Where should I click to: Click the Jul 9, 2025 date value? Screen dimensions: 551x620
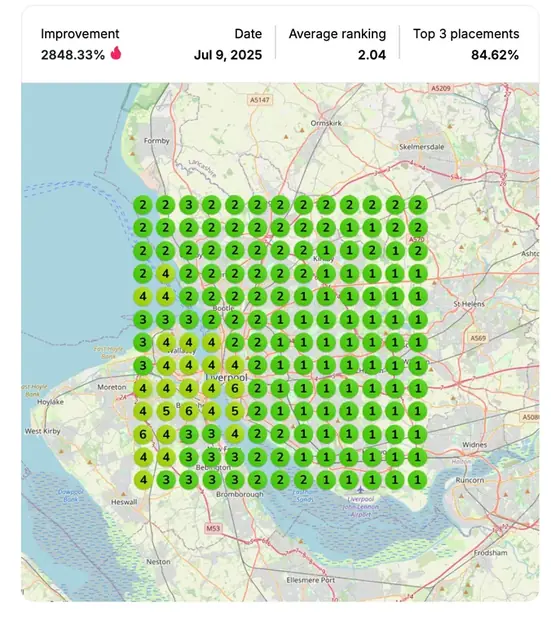(228, 55)
